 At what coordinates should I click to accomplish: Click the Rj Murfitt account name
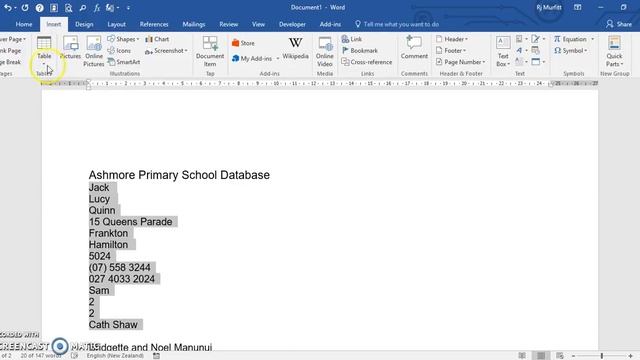tap(549, 8)
